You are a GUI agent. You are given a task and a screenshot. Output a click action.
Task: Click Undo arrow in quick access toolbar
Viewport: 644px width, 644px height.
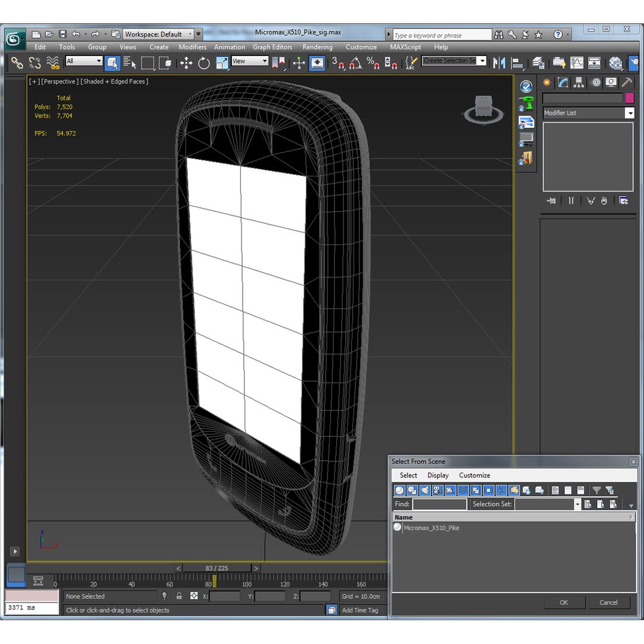click(76, 34)
